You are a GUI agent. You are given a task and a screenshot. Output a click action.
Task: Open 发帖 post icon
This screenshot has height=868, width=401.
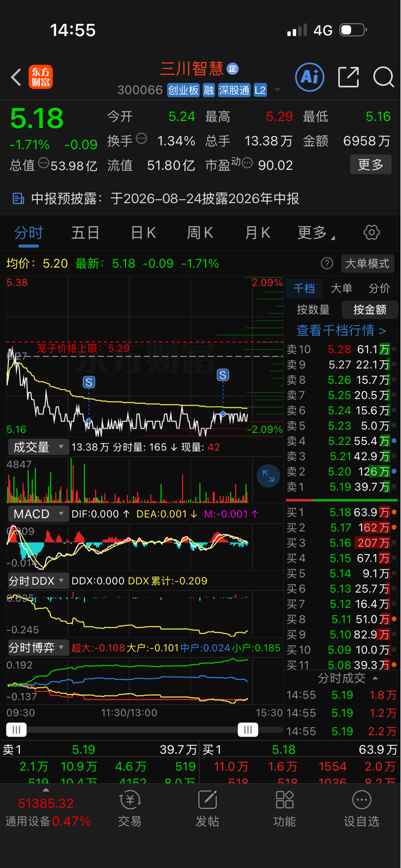(x=207, y=809)
